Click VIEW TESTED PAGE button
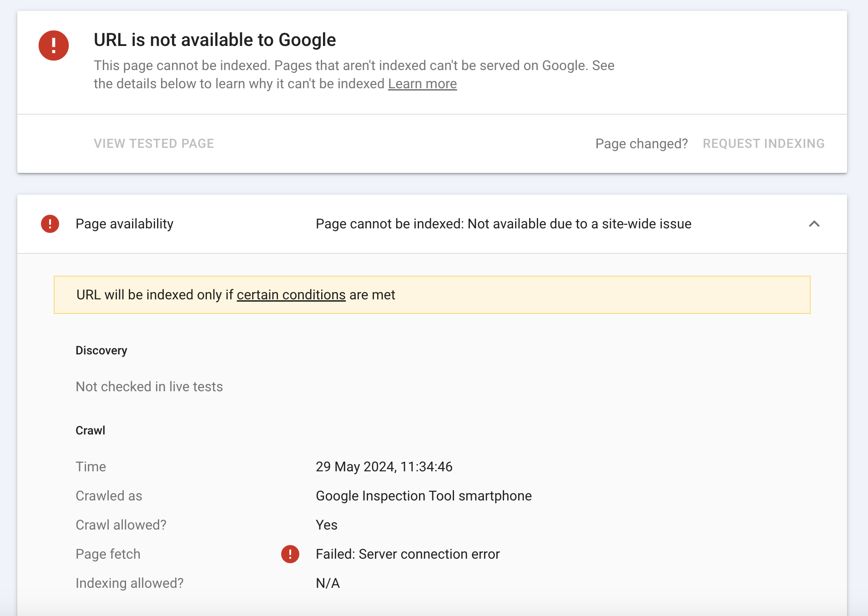This screenshot has width=868, height=616. [154, 144]
